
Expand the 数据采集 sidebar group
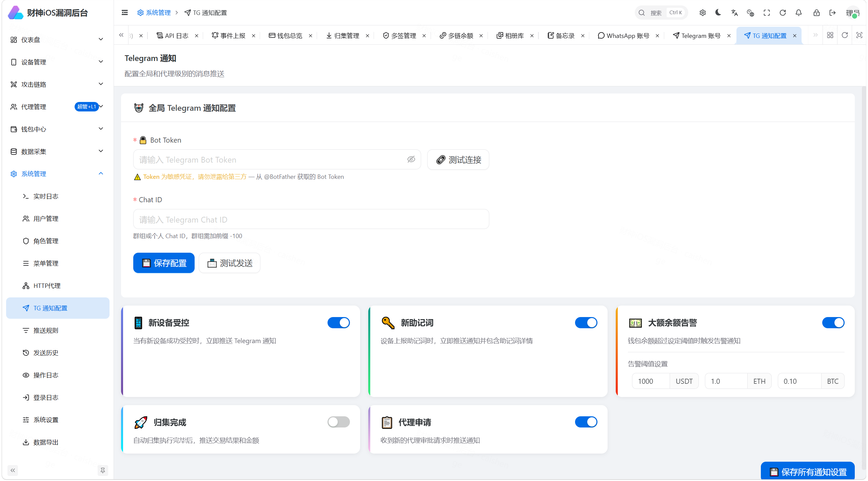click(x=57, y=151)
